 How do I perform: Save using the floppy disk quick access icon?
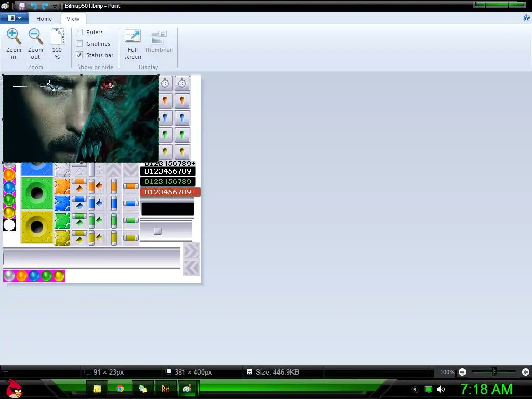click(x=22, y=6)
